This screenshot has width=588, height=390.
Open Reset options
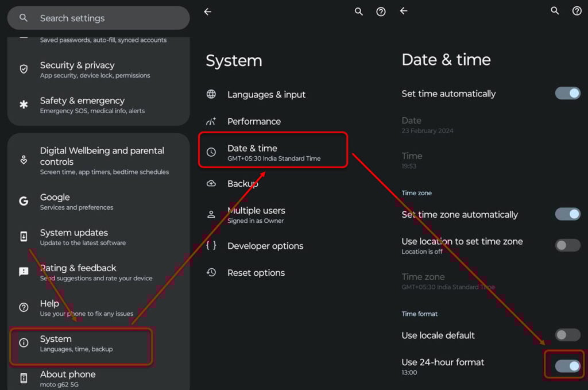click(256, 273)
